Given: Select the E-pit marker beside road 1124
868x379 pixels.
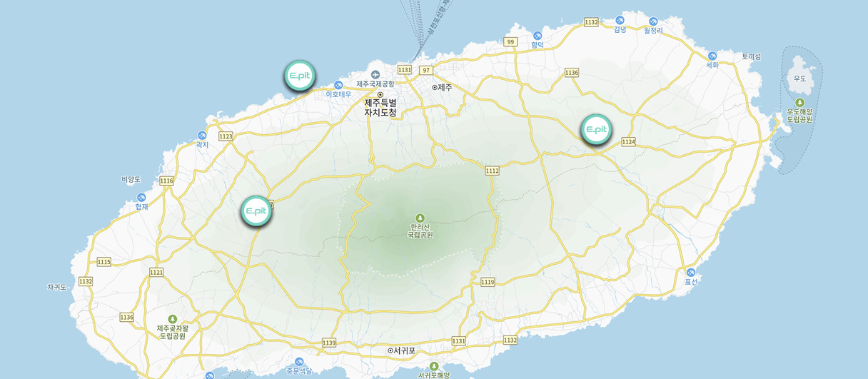Looking at the screenshot, I should 596,130.
